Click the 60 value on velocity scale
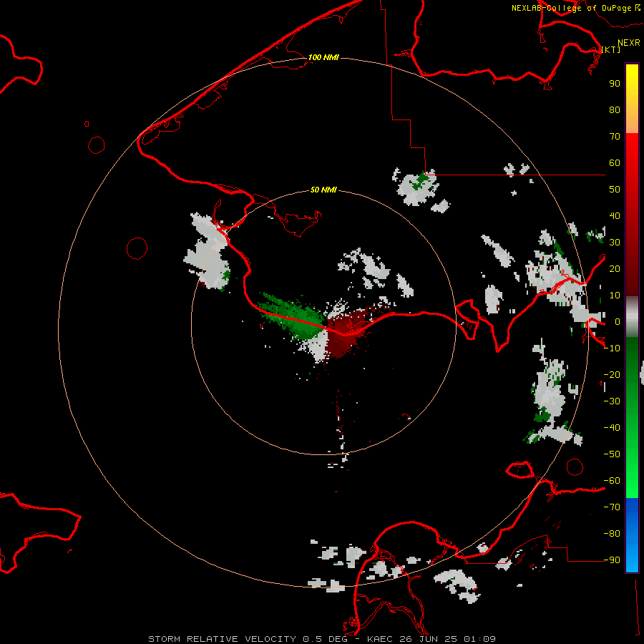This screenshot has height=644, width=644. coord(615,163)
